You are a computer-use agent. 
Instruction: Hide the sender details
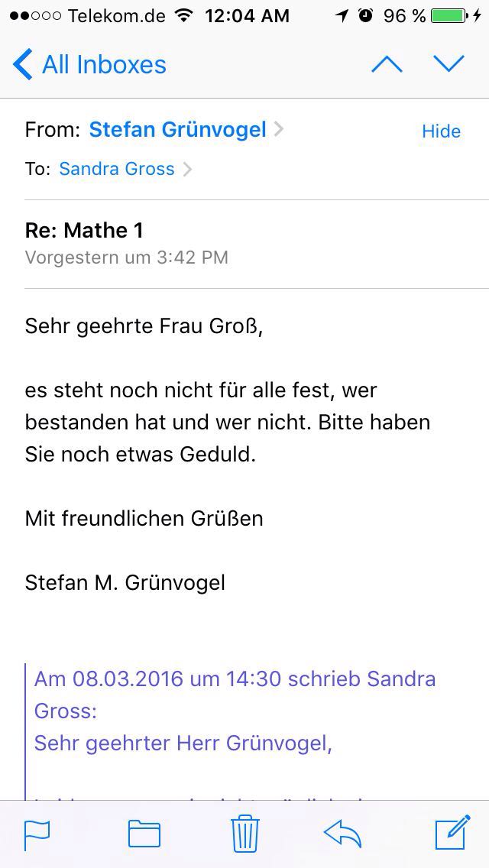(441, 131)
